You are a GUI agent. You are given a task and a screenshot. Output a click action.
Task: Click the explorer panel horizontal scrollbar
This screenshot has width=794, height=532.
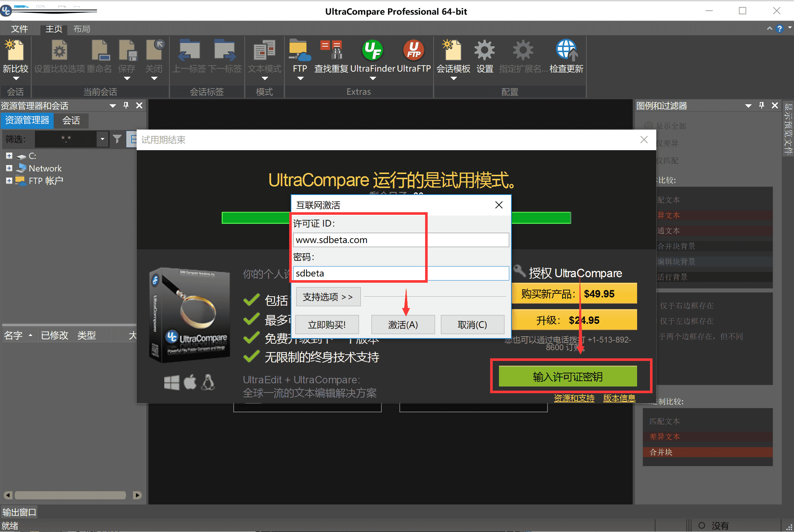(70, 495)
